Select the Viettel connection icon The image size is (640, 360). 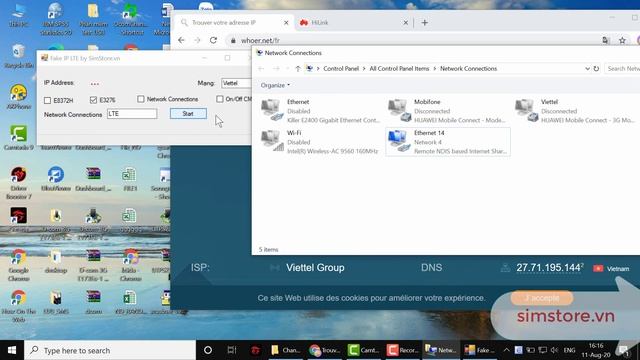527,111
